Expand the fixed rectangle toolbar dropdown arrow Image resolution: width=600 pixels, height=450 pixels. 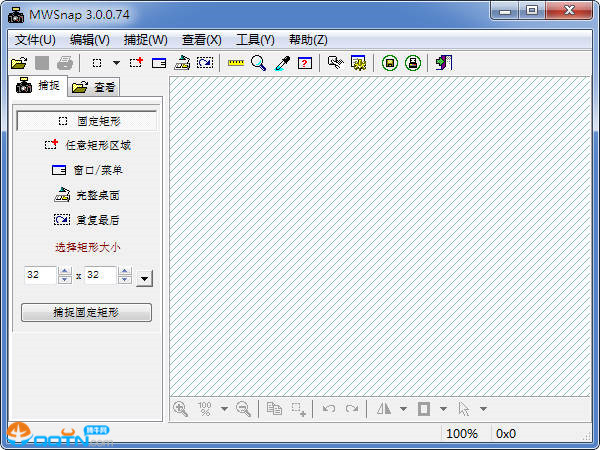click(x=116, y=63)
